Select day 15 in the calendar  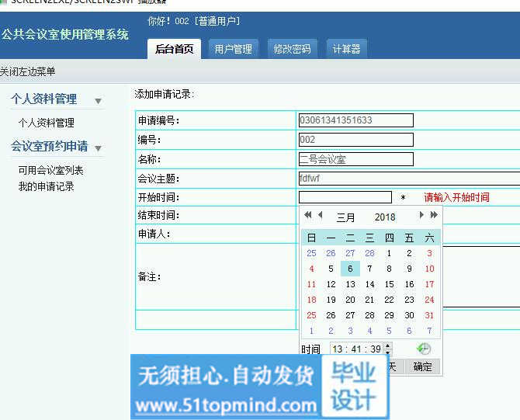click(x=390, y=284)
